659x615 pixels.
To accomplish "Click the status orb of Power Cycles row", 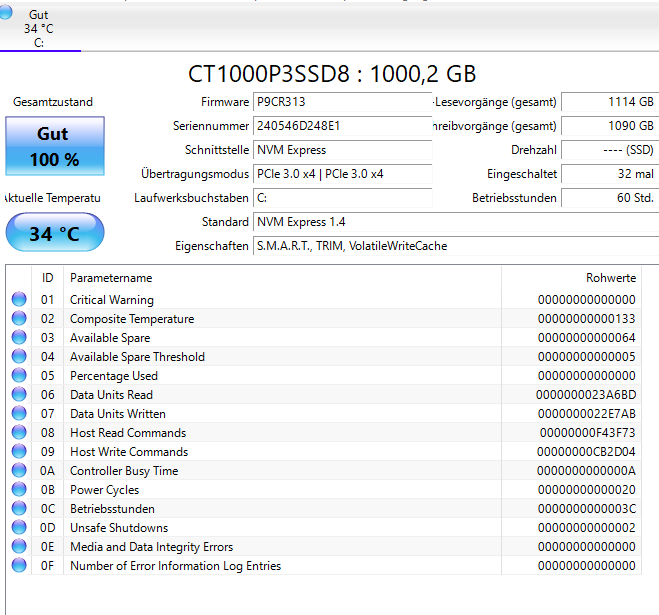I will [19, 489].
